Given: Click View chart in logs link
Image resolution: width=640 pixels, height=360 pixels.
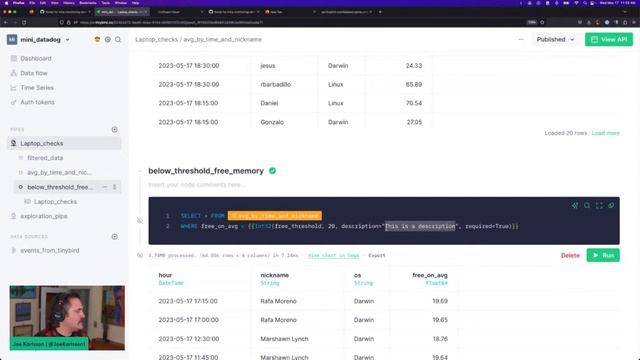Looking at the screenshot, I should 333,256.
